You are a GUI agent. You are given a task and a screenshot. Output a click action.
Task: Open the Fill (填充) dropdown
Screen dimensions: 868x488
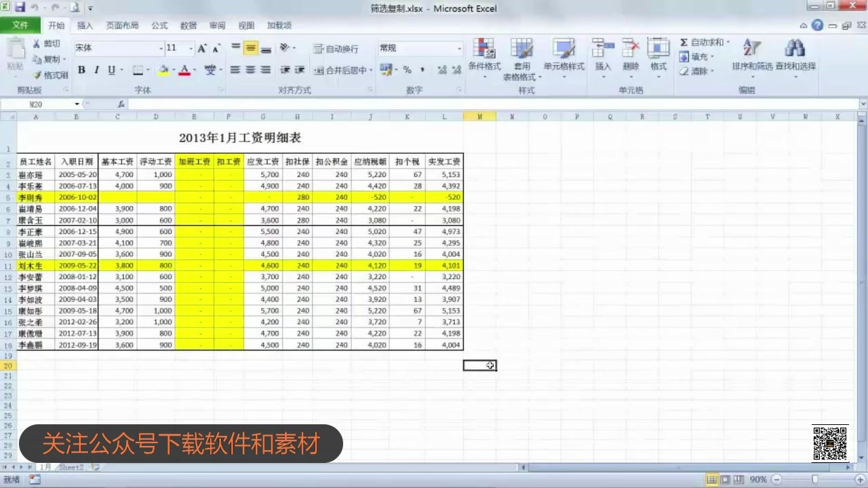coord(697,57)
